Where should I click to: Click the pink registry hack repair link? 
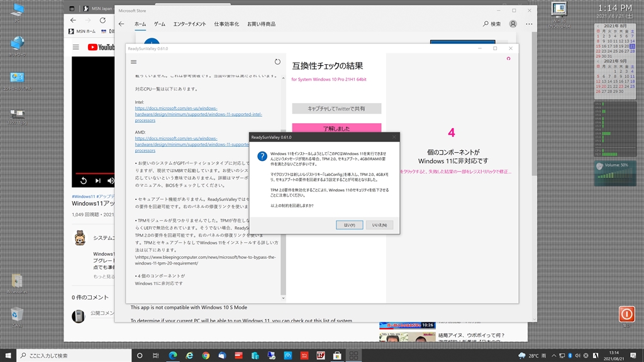456,172
